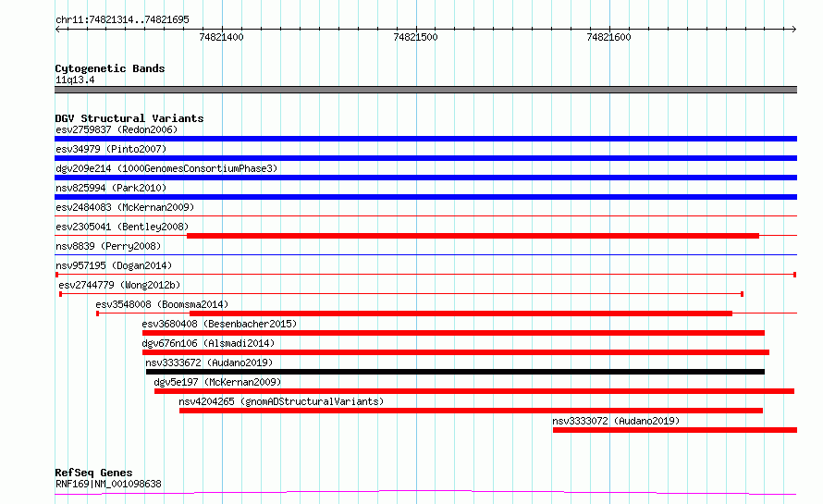Click the red bar for esv3680408
This screenshot has height=504, width=823.
[x=453, y=333]
